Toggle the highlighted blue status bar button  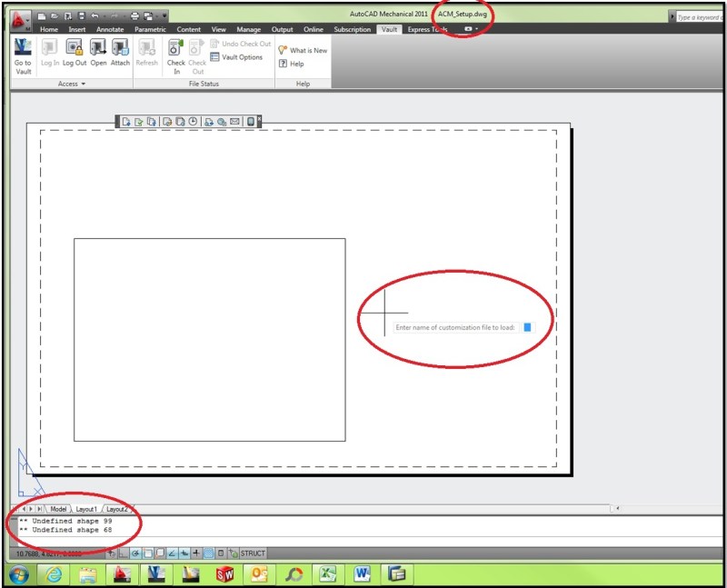209,553
